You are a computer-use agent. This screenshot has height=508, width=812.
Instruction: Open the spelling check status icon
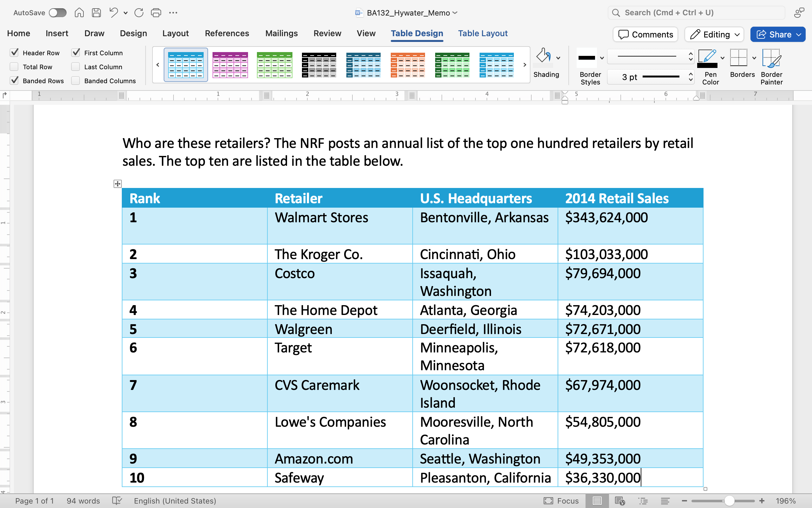pyautogui.click(x=117, y=501)
